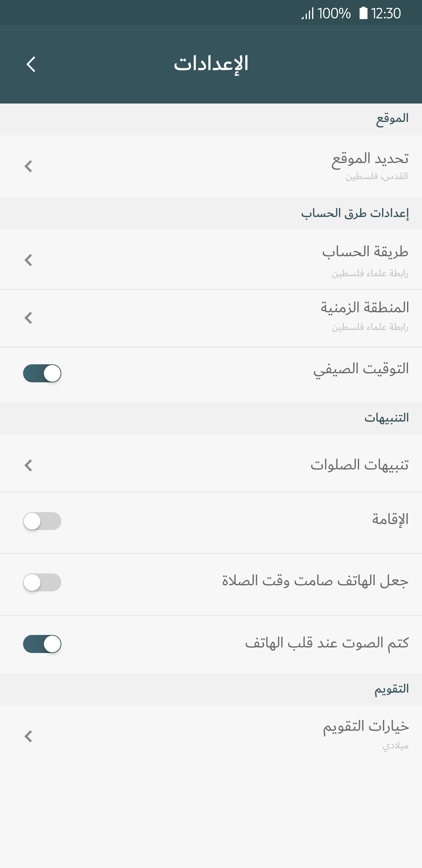Open the تنبيهات الصلوات item
This screenshot has height=868, width=422.
tap(359, 465)
